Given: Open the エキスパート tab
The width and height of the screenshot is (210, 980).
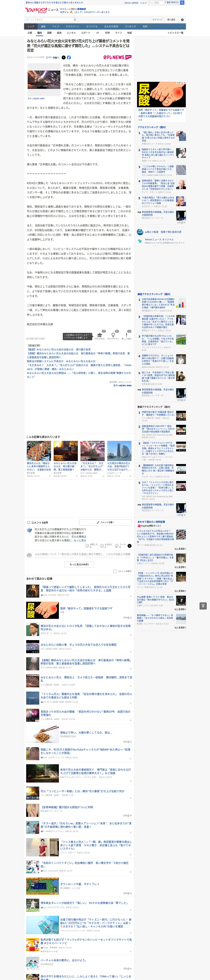Looking at the screenshot, I should pos(72,27).
